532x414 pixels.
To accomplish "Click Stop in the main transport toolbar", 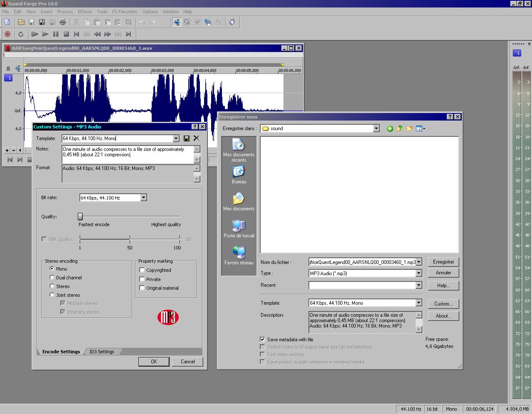I will click(x=66, y=34).
